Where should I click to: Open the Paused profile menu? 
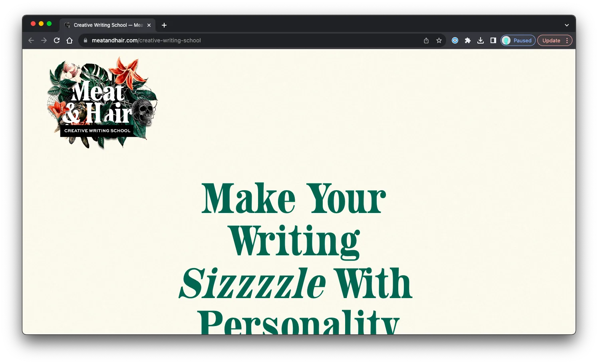click(518, 40)
